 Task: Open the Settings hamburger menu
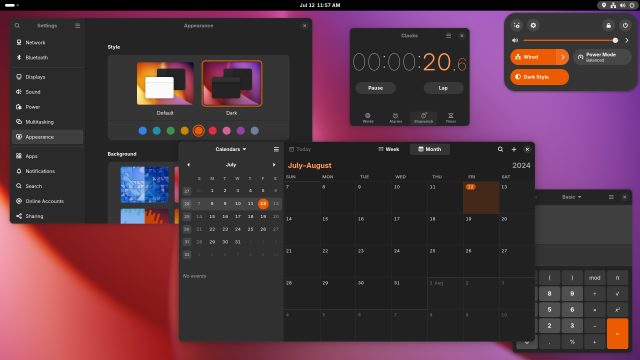tap(78, 25)
